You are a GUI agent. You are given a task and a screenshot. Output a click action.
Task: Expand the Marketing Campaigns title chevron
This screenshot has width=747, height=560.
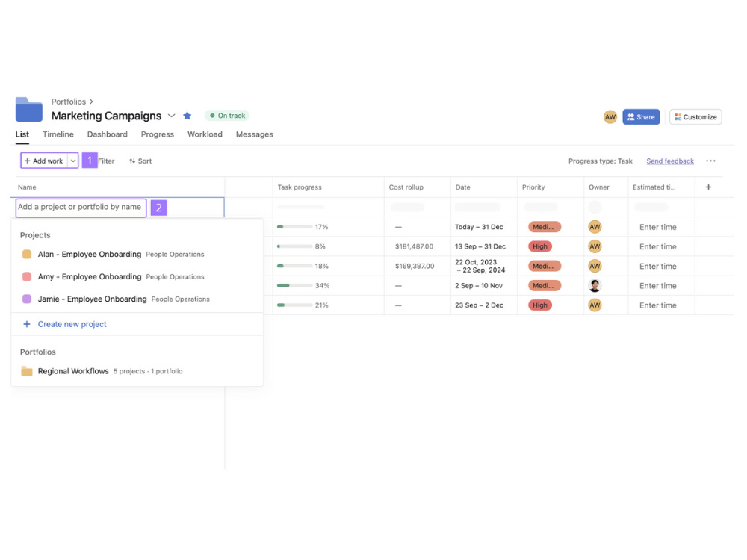pyautogui.click(x=172, y=116)
